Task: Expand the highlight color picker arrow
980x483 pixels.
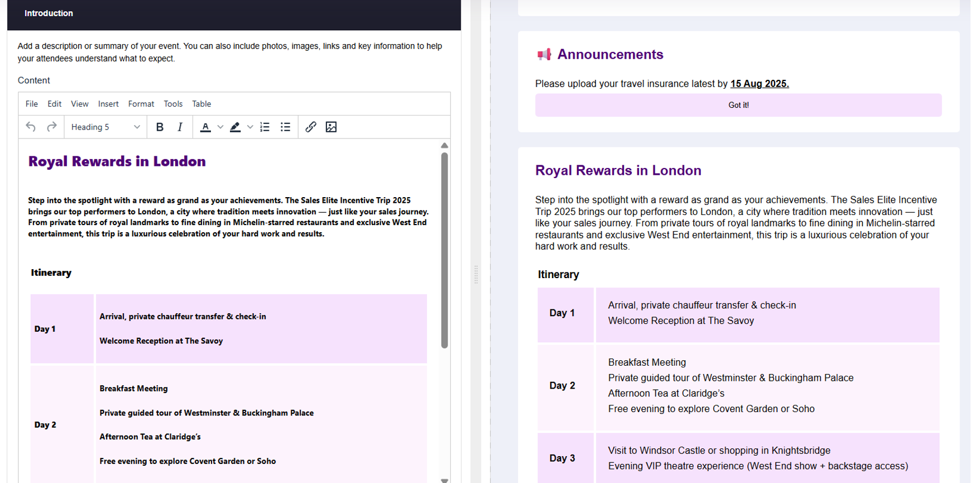Action: coord(250,127)
